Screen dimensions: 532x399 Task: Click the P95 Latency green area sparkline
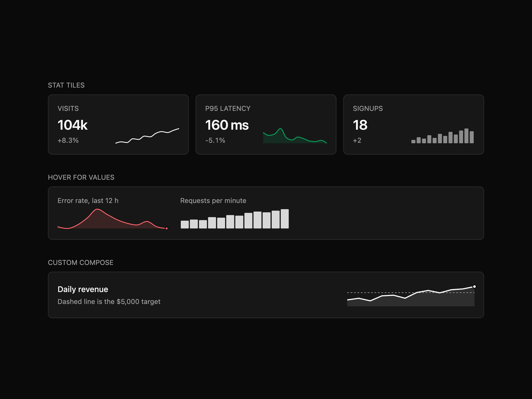(295, 136)
